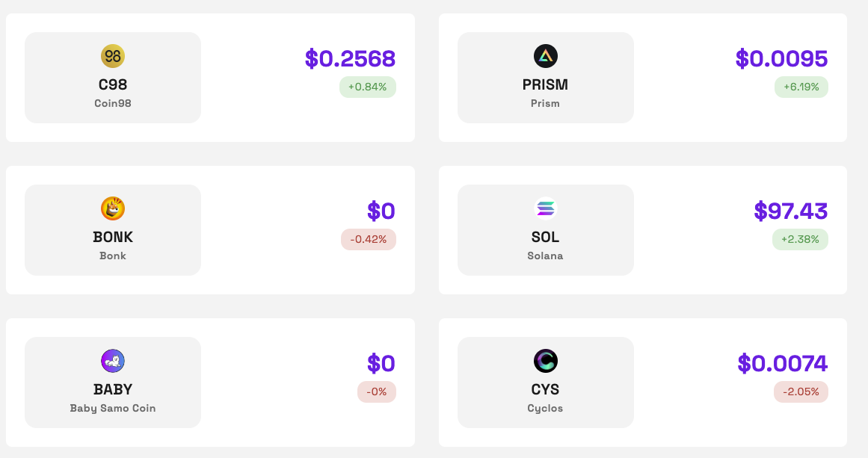The height and width of the screenshot is (458, 868).
Task: Open the C98 token name label
Action: (113, 84)
